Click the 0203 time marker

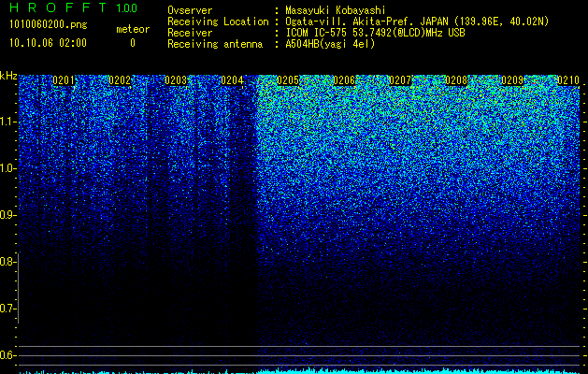tap(176, 80)
